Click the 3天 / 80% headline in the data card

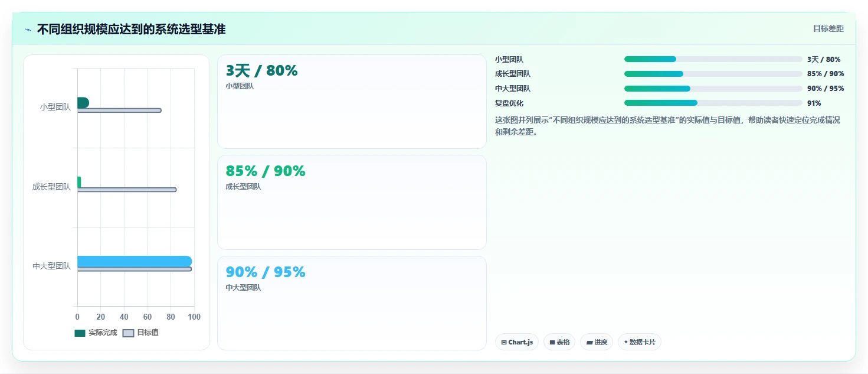pos(262,70)
